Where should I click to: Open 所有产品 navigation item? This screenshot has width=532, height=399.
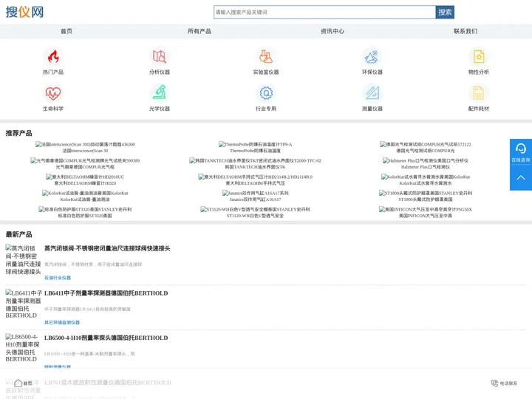199,31
